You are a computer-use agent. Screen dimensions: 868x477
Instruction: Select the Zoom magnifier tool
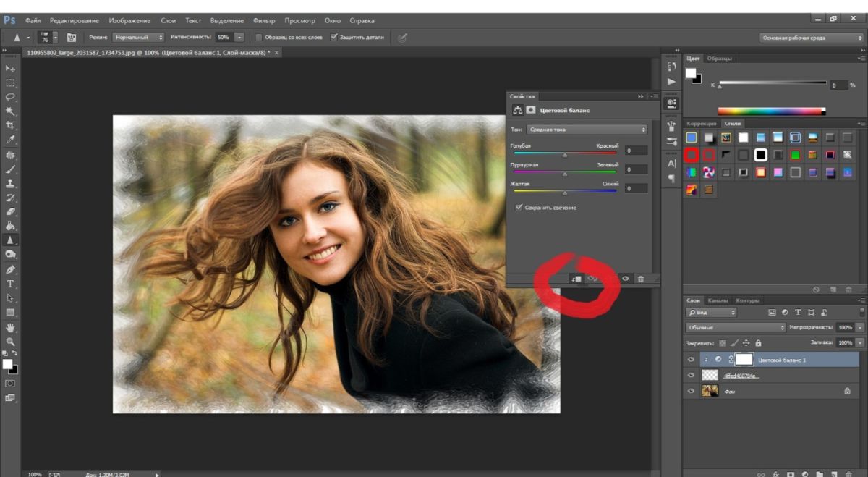pos(10,341)
